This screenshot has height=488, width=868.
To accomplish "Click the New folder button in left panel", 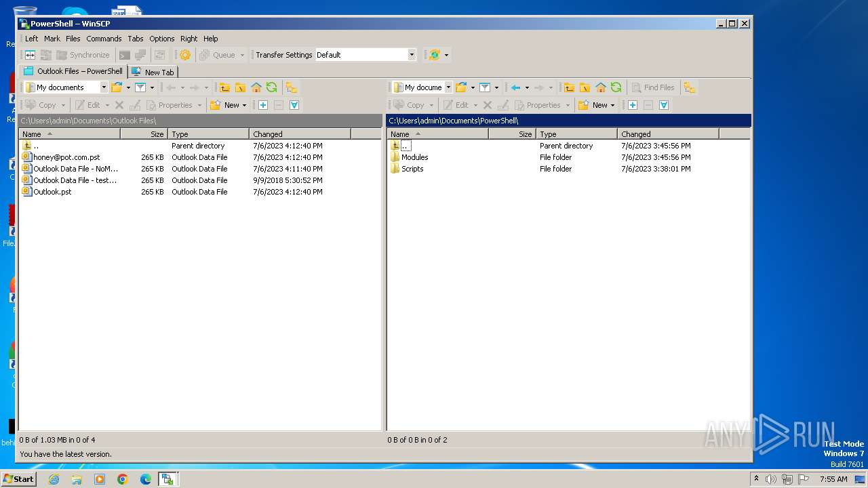I will pyautogui.click(x=224, y=105).
